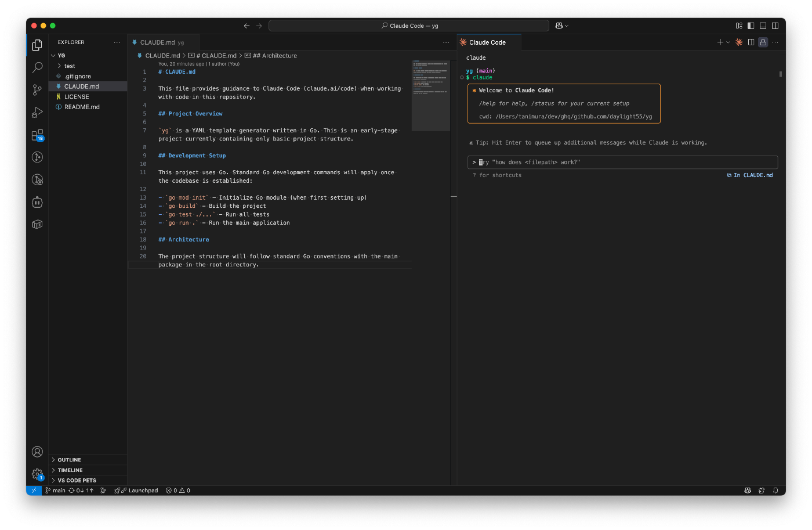
Task: Open the Customize Layout icon
Action: point(739,26)
